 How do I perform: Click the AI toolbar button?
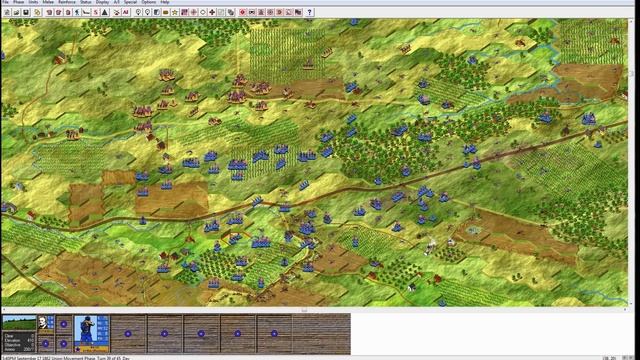125,12
